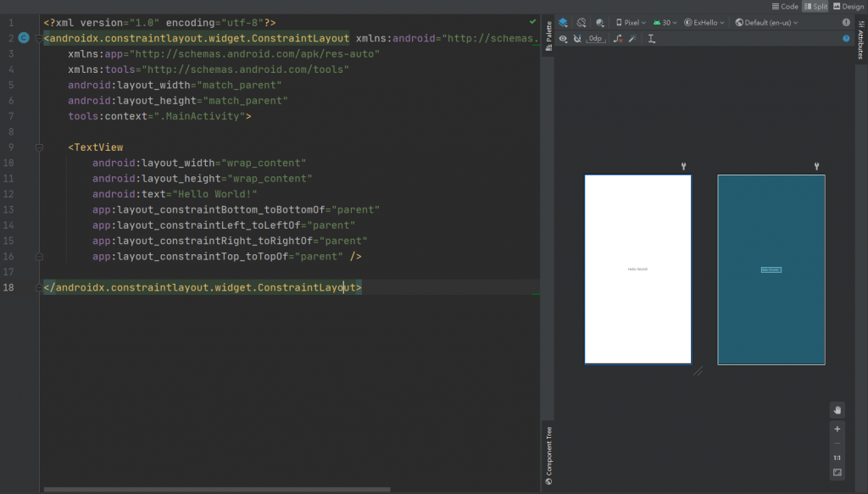This screenshot has width=868, height=494.
Task: Click the orientation for preview icon
Action: coord(581,23)
